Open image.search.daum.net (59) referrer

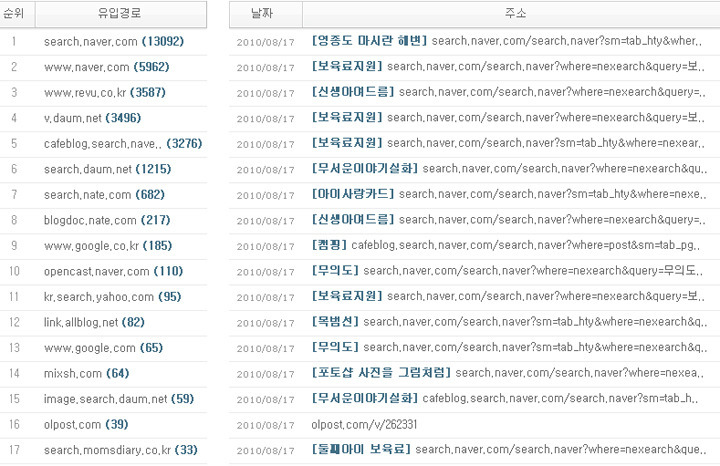tap(119, 399)
